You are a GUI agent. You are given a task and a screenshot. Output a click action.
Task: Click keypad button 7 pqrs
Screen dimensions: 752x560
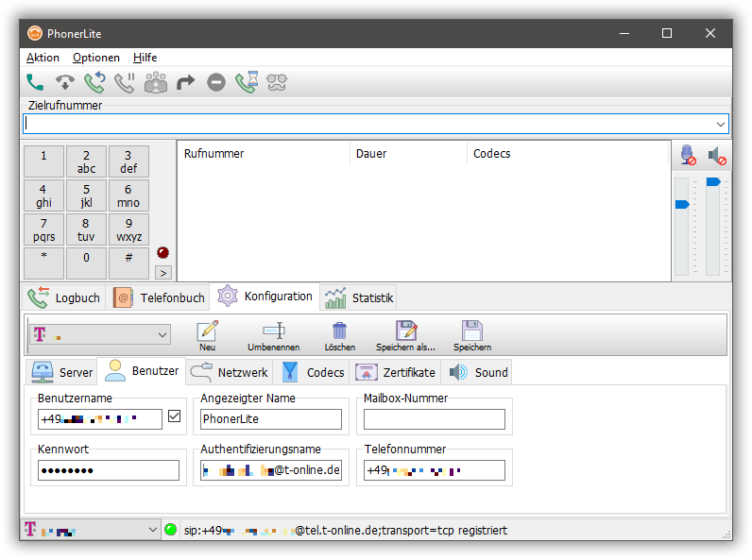pos(43,229)
